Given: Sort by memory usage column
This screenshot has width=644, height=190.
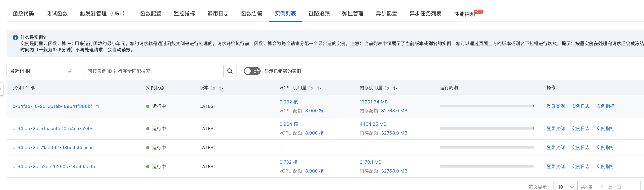Looking at the screenshot, I should point(395,88).
